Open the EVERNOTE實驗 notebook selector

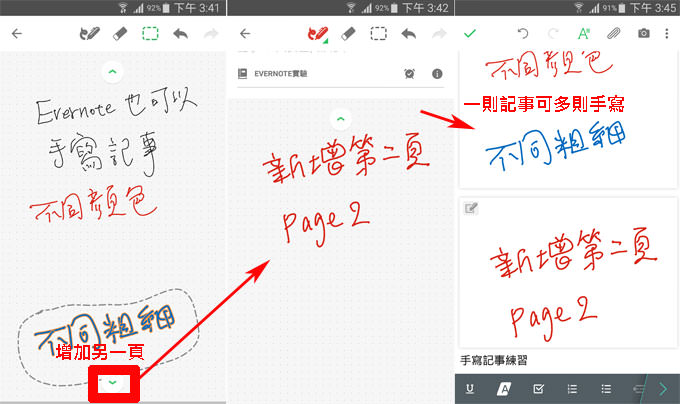(273, 74)
